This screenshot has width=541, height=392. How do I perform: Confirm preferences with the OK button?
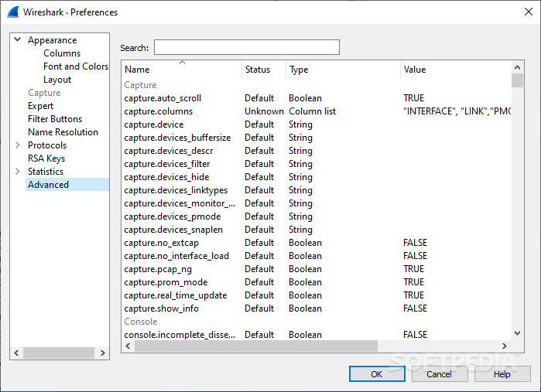click(x=377, y=374)
